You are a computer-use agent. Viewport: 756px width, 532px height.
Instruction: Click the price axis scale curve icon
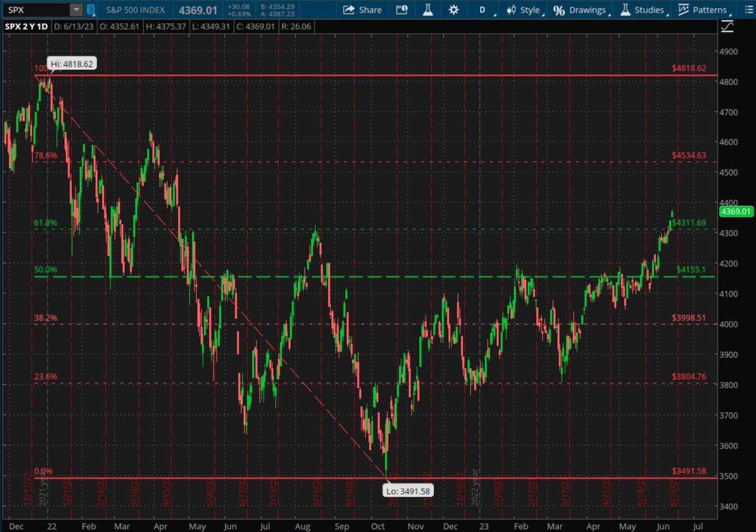tap(728, 27)
